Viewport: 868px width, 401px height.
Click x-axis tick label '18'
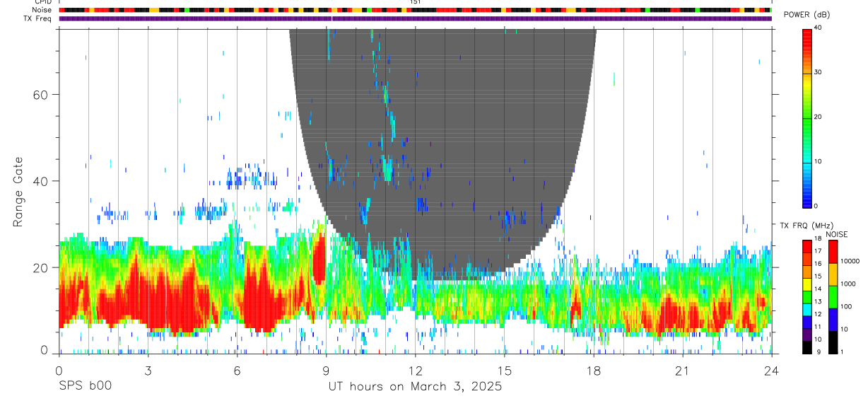(x=594, y=371)
